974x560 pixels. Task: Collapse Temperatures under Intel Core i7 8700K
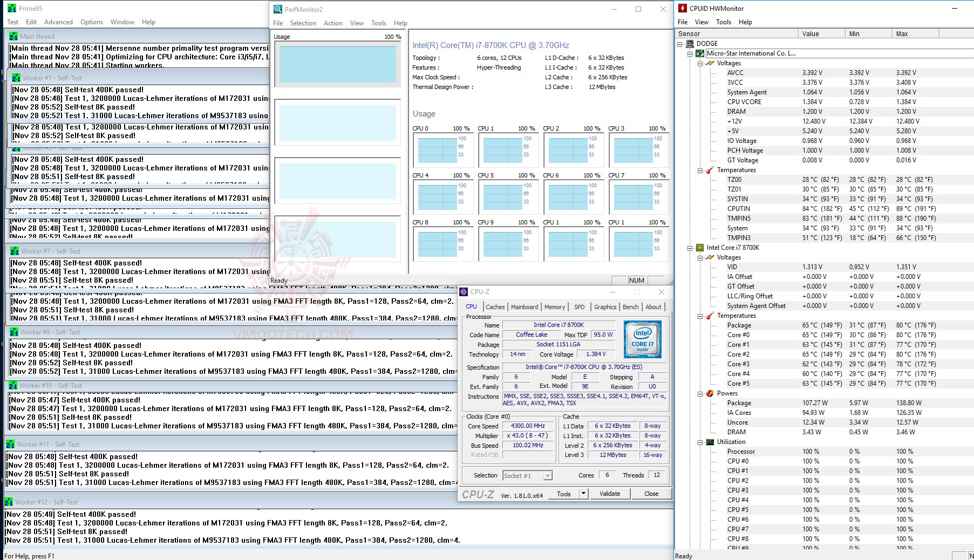(x=700, y=316)
